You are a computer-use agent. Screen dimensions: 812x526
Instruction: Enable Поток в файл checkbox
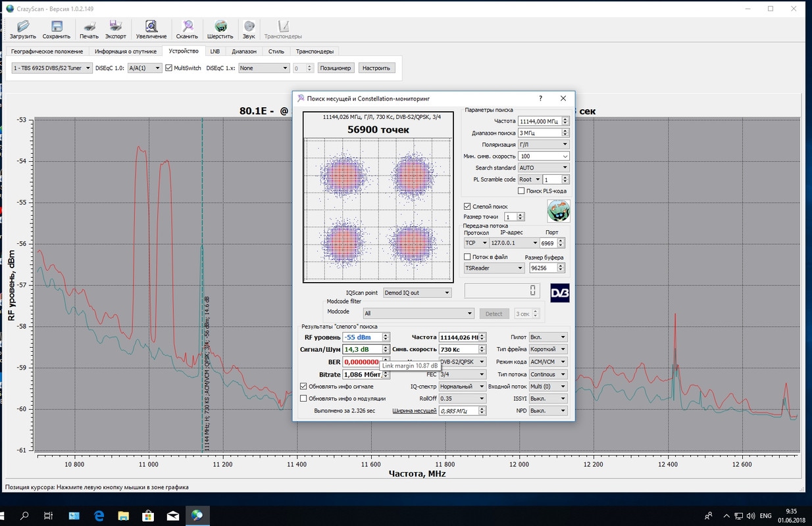(468, 257)
